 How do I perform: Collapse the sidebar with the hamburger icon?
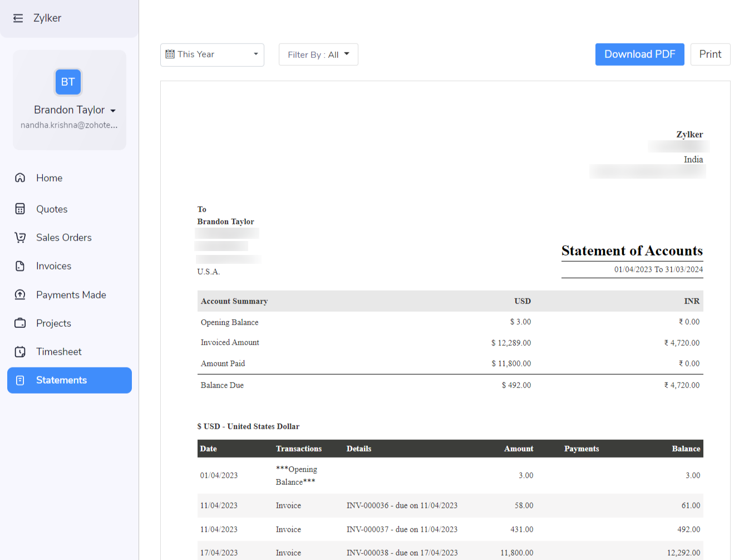click(x=18, y=18)
